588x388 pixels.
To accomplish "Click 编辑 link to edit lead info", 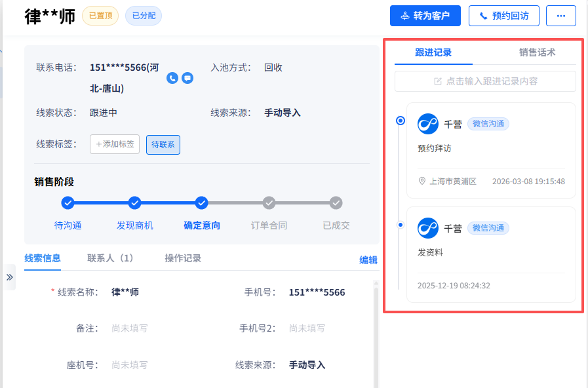I will point(368,260).
